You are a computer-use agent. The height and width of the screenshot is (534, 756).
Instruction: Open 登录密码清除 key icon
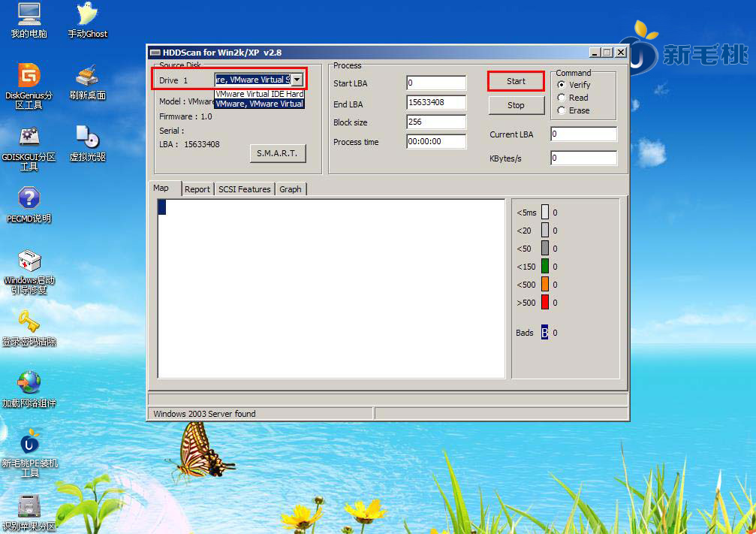click(29, 328)
